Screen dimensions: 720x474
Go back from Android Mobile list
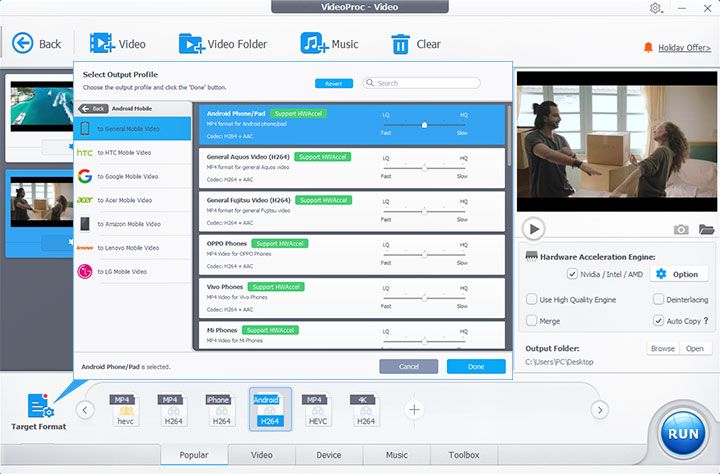(x=93, y=108)
